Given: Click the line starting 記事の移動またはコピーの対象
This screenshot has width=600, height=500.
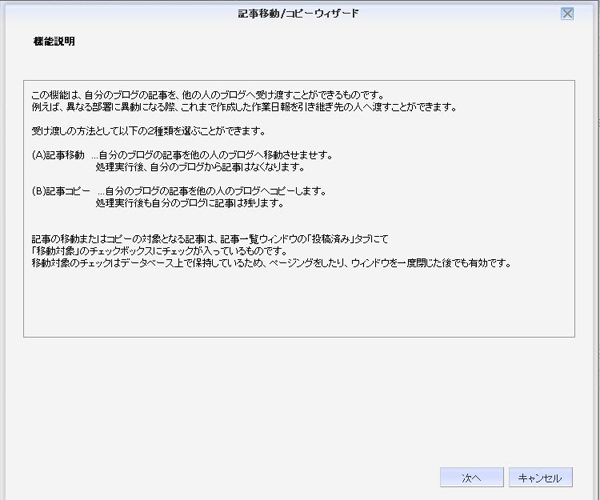Looking at the screenshot, I should [210, 239].
